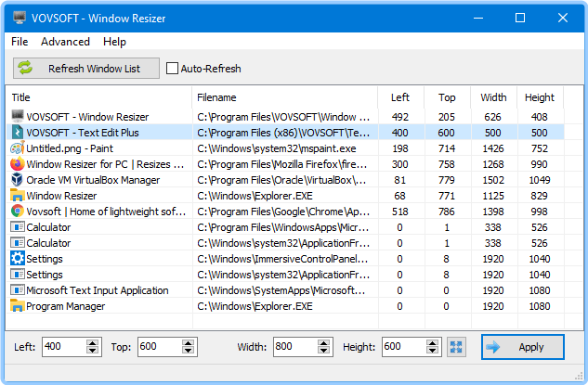588x385 pixels.
Task: Click the Paint palette icon
Action: (x=18, y=148)
